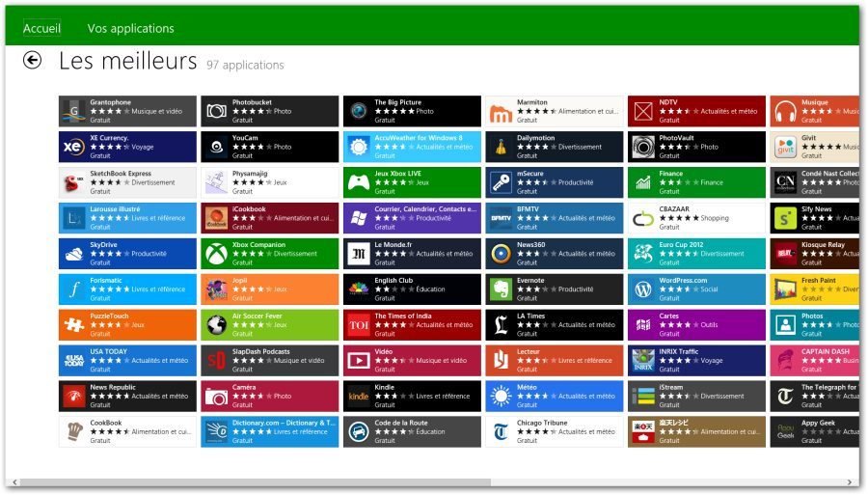This screenshot has height=495, width=868.
Task: Click the scrollbar right arrow
Action: (x=849, y=482)
